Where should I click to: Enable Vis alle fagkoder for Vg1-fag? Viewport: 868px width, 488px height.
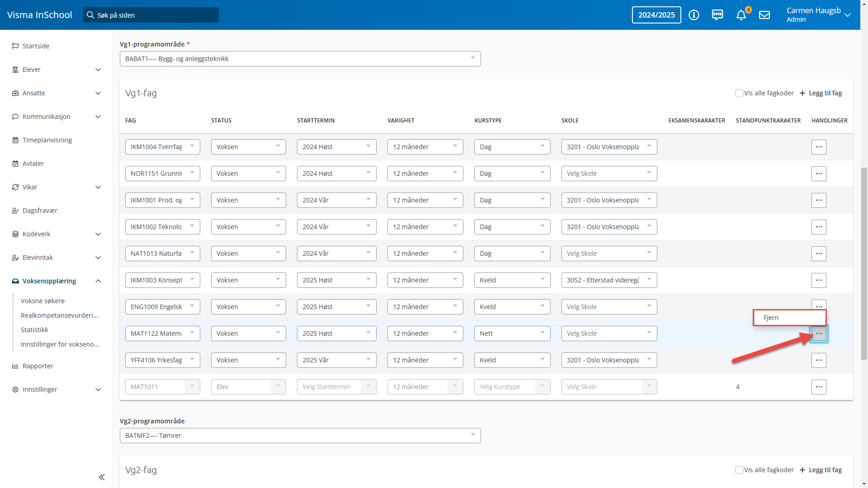click(x=739, y=93)
